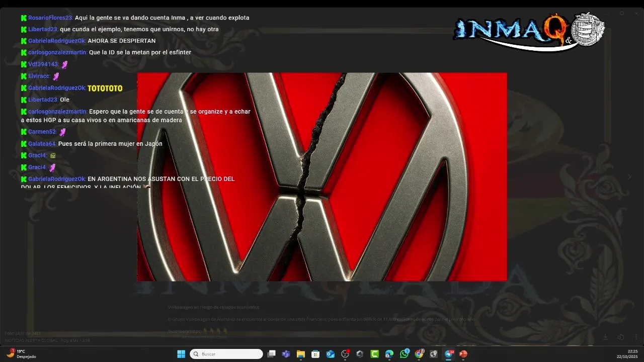The width and height of the screenshot is (644, 362).
Task: Go to the next photo in the viewer
Action: [629, 177]
